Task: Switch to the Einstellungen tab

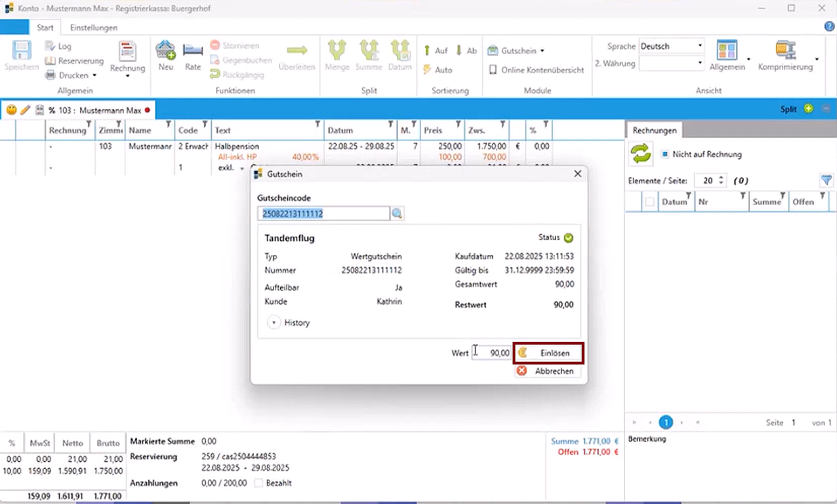Action: coord(93,27)
